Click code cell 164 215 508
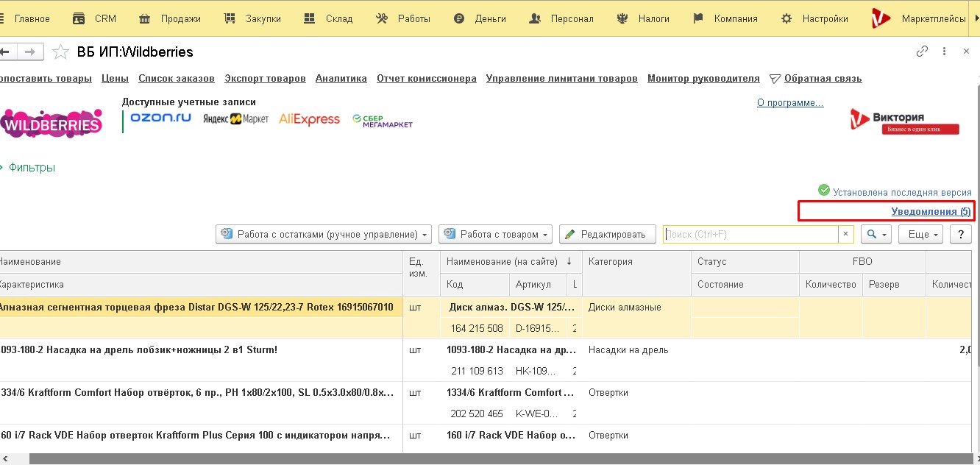Viewport: 980px width, 465px height. 477,328
